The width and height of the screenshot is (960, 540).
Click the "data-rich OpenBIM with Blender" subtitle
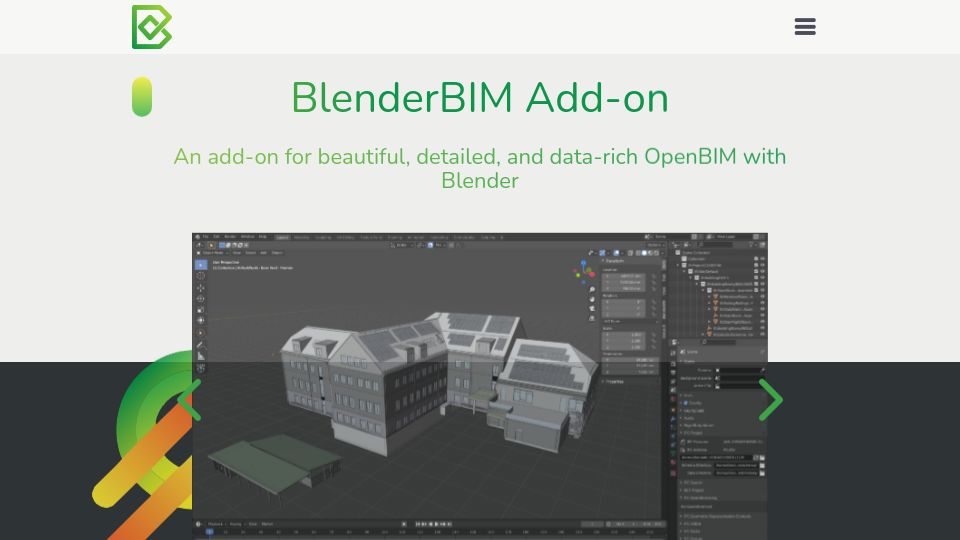(x=479, y=168)
